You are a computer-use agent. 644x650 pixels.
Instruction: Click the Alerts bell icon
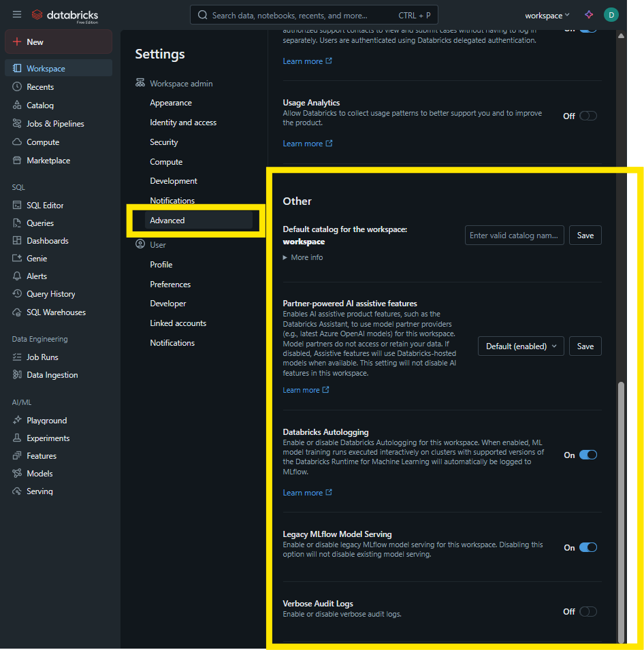(17, 276)
